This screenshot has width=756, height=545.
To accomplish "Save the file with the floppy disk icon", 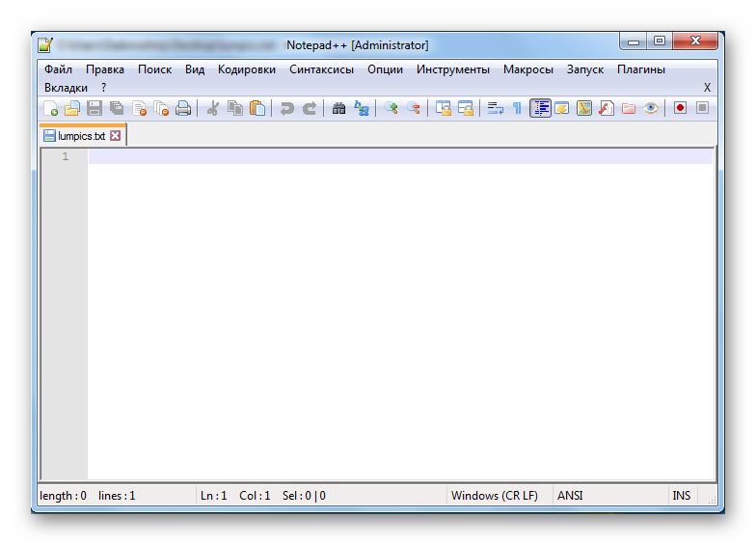I will [x=94, y=108].
